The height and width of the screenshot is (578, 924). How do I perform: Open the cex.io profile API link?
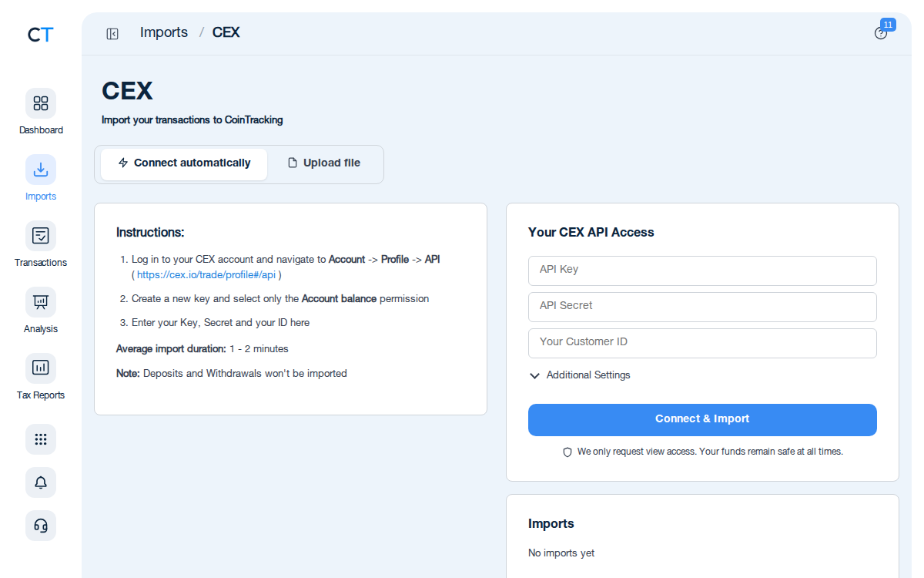pyautogui.click(x=206, y=274)
